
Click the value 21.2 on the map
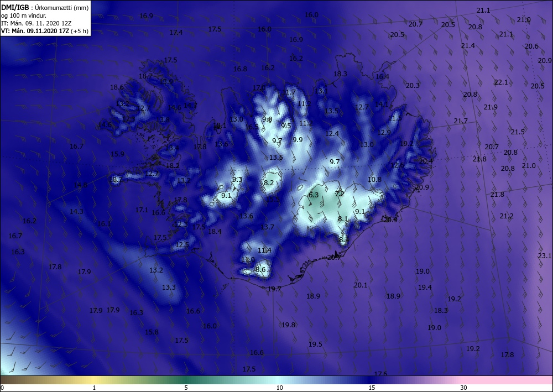tap(507, 216)
